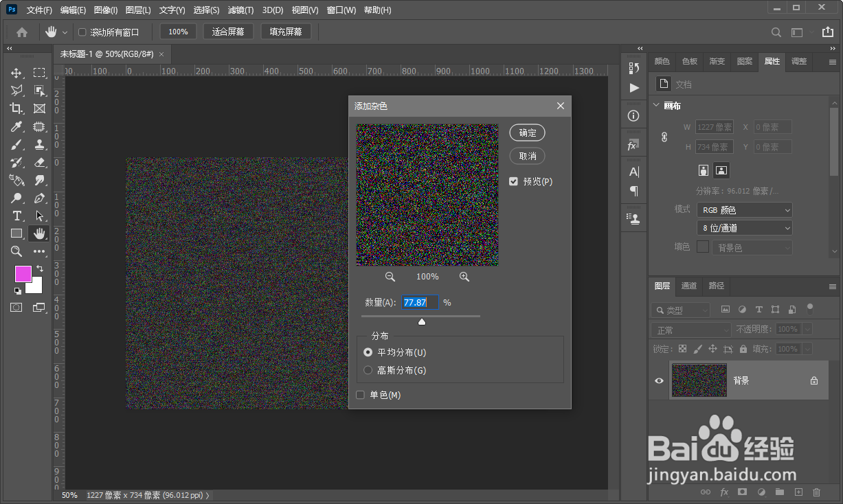Select the Object Selection tool
The width and height of the screenshot is (843, 504).
point(39,91)
